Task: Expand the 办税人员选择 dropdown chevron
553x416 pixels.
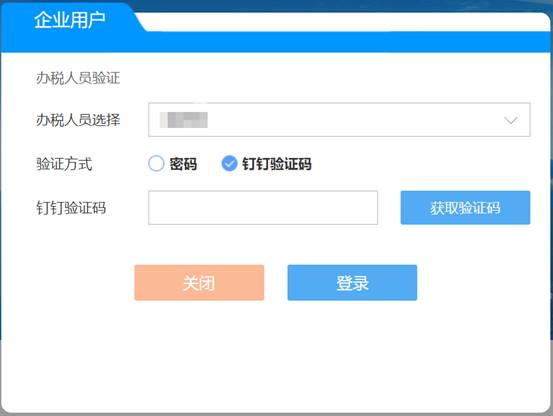Action: 511,120
